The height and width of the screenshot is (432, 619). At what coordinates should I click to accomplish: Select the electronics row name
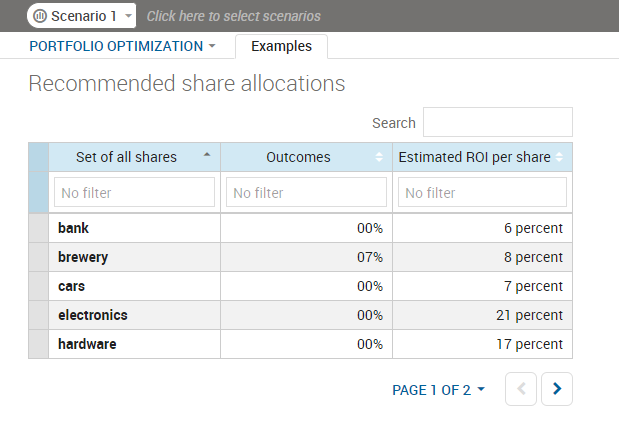93,315
